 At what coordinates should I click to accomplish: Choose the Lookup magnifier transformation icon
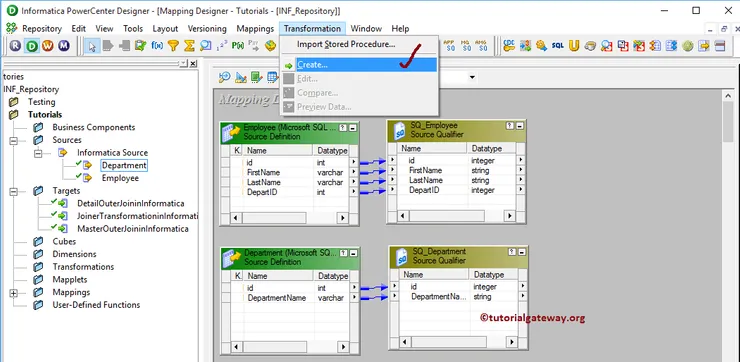point(205,46)
